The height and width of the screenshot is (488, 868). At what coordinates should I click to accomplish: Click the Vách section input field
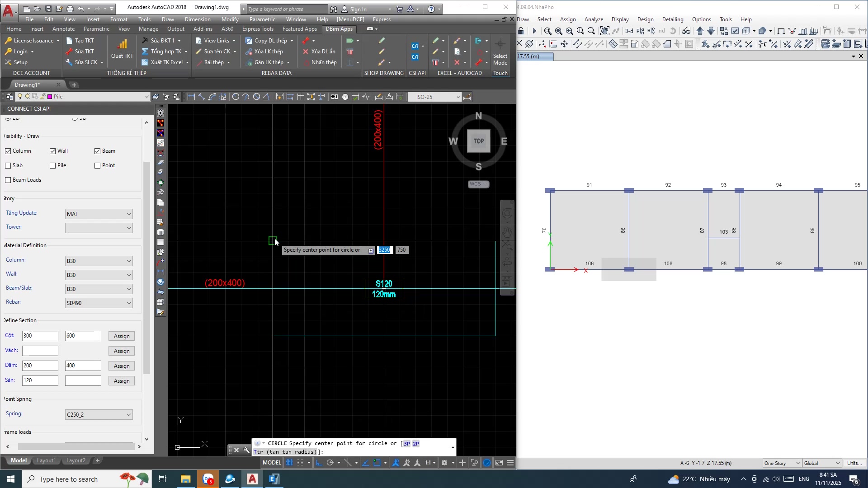point(40,351)
